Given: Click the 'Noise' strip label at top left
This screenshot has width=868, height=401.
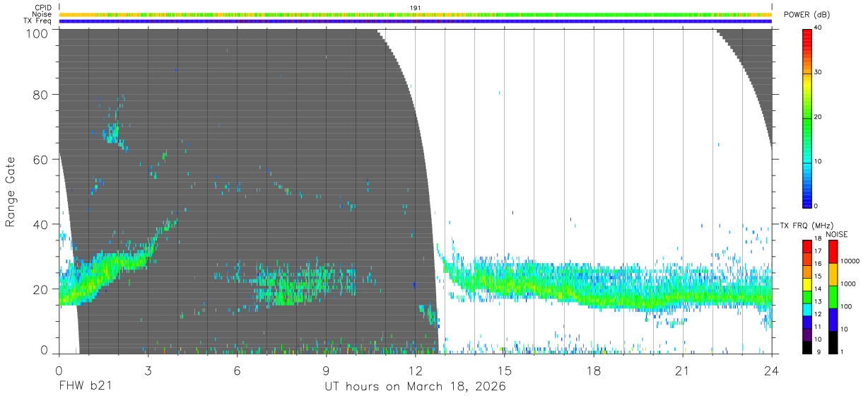Looking at the screenshot, I should [42, 14].
